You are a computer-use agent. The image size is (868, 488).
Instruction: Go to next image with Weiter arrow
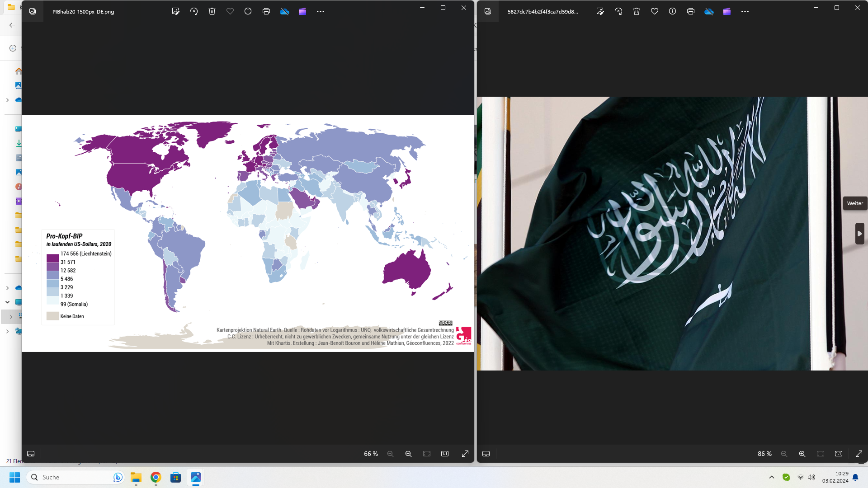[859, 234]
